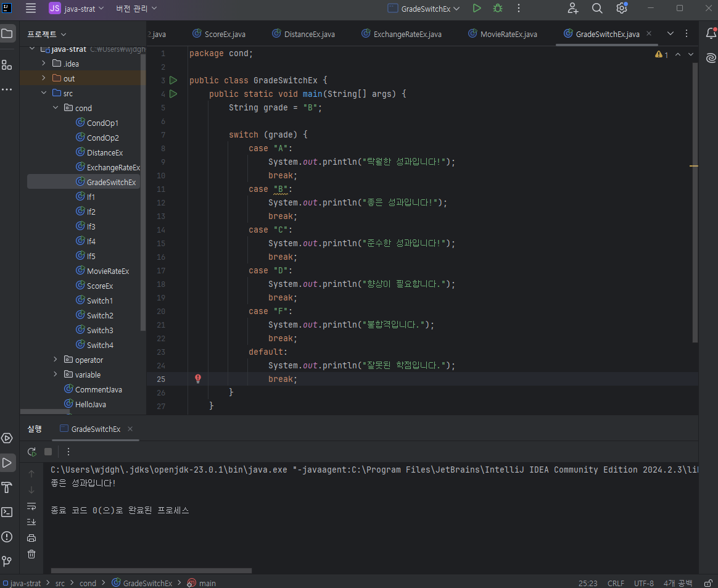Click the 4개 공백 indent setting
Image resolution: width=718 pixels, height=588 pixels.
[678, 583]
